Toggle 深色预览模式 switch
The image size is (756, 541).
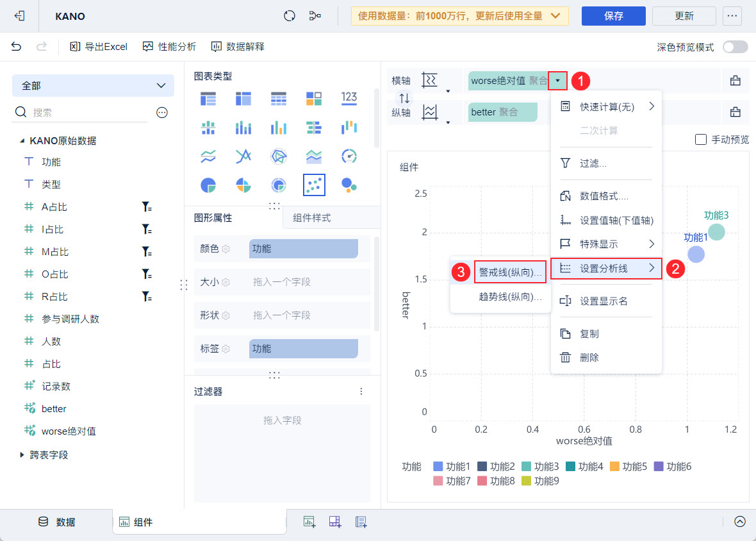(735, 47)
